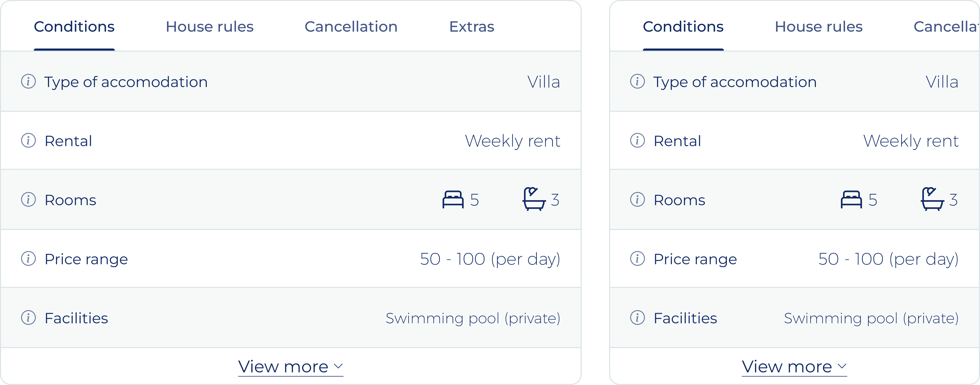This screenshot has width=980, height=385.
Task: Open House rules tab in the wide card
Action: click(209, 27)
